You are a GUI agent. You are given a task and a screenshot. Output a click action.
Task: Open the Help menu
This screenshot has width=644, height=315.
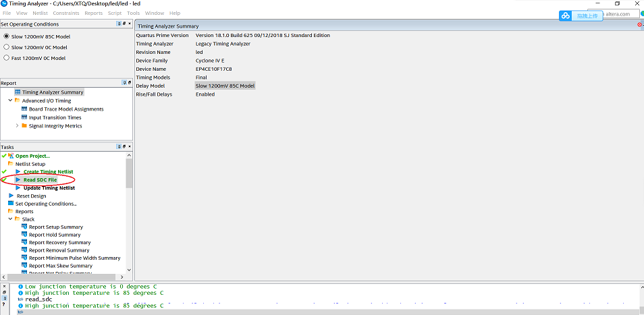click(175, 13)
